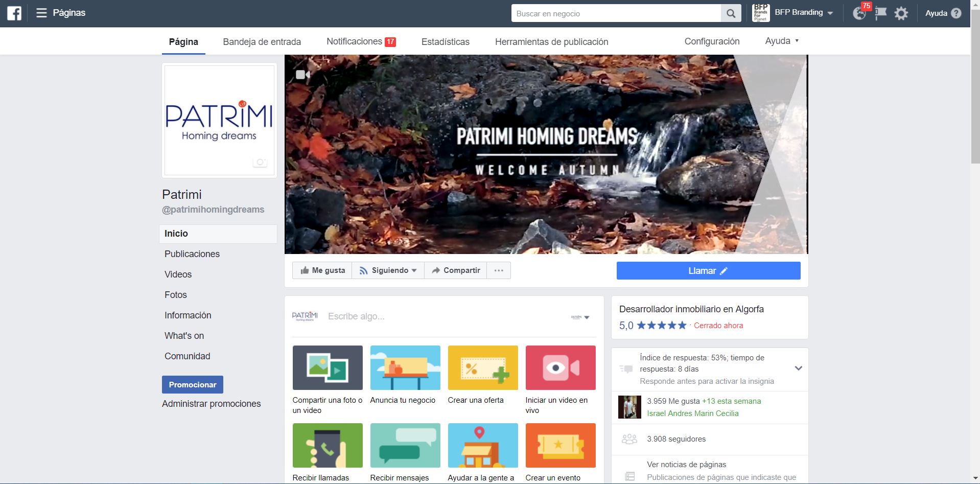Click 'Iniciar un video en vivo' icon
The height and width of the screenshot is (484, 980).
(x=560, y=367)
